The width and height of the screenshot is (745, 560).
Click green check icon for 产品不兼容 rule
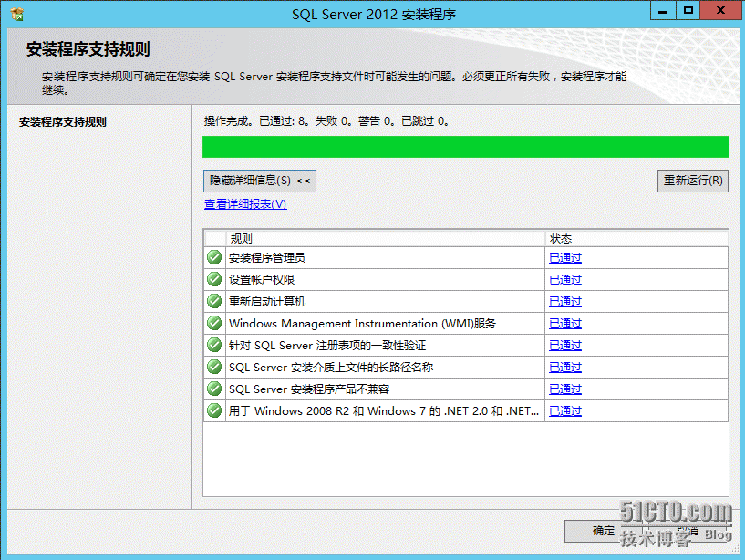pos(214,389)
